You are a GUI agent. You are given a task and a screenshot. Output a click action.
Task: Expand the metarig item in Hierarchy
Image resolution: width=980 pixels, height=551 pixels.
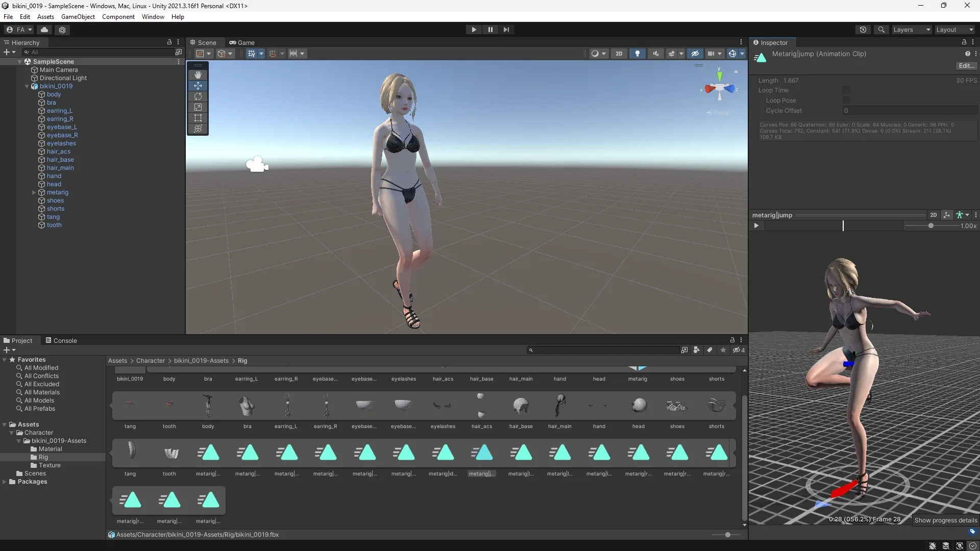tap(34, 192)
